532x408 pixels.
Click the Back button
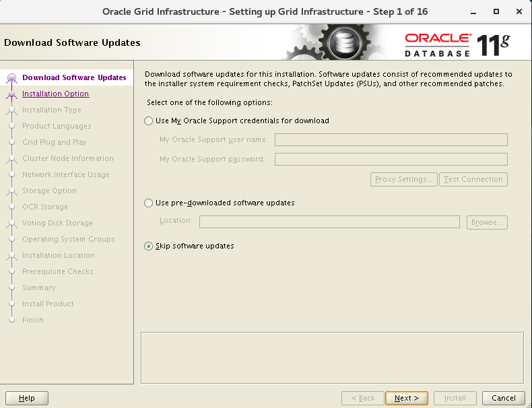363,398
